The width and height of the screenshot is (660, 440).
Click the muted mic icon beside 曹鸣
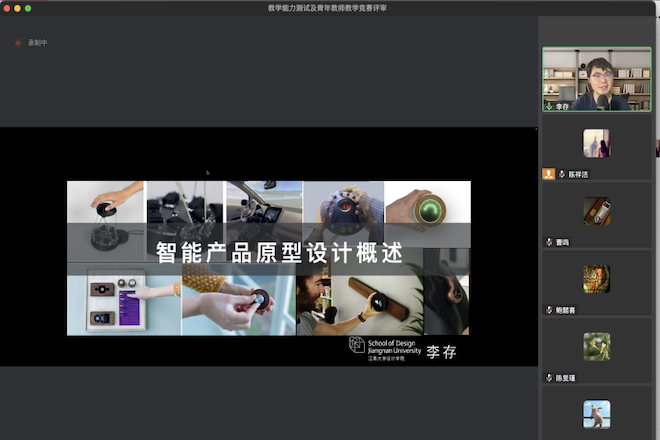(x=549, y=242)
